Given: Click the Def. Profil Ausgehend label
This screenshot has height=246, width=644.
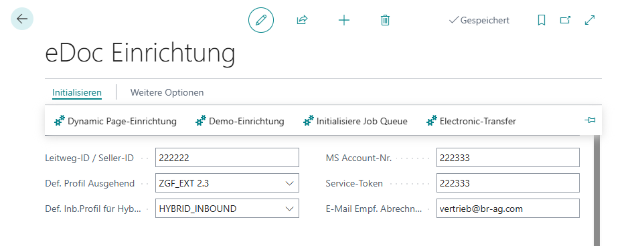Looking at the screenshot, I should coord(90,183).
